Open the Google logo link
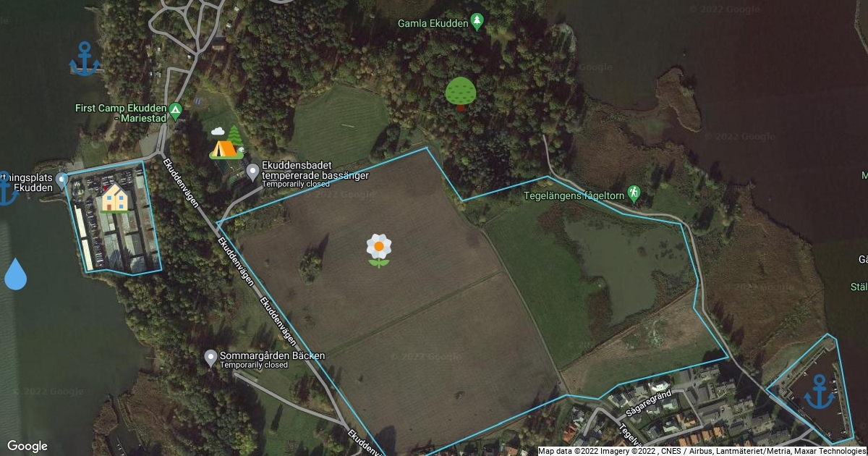Screen dimensions: 868x456 point(27,446)
